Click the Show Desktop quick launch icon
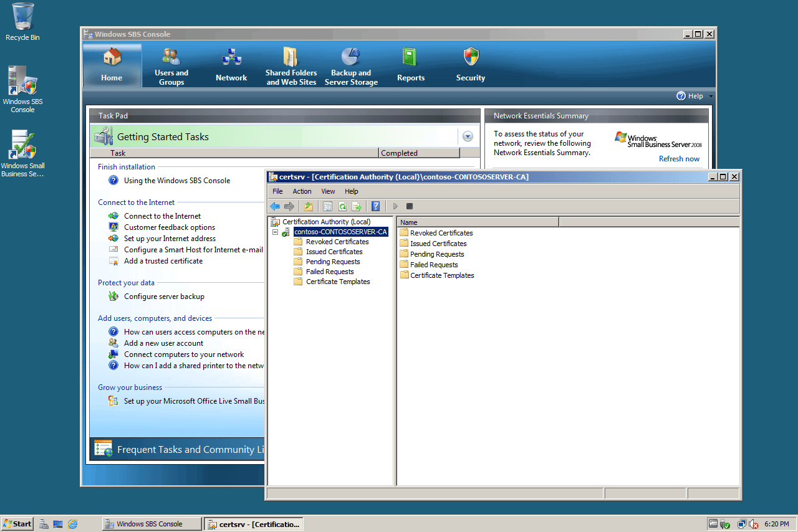The height and width of the screenshot is (532, 798). [x=58, y=524]
